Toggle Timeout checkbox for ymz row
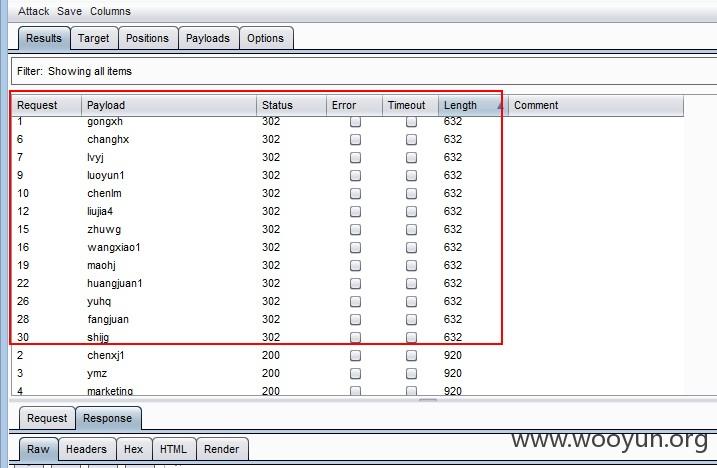717x468 pixels. [412, 373]
